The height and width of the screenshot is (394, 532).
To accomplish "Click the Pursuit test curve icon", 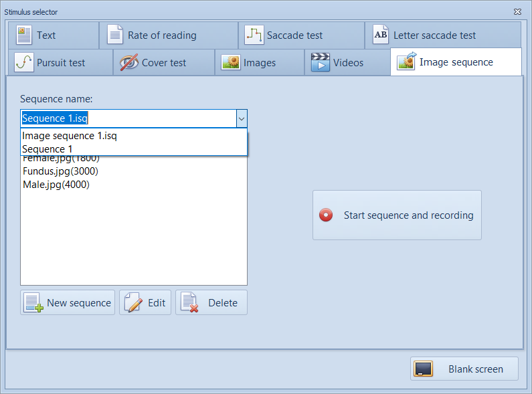I will [23, 62].
